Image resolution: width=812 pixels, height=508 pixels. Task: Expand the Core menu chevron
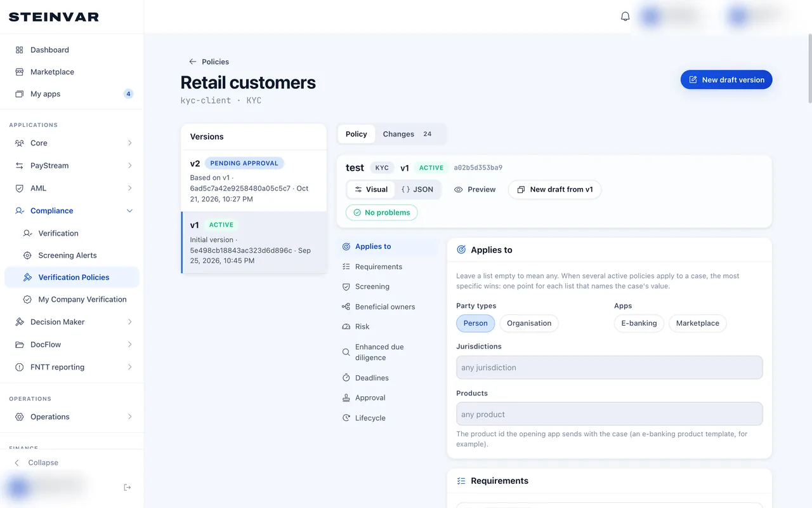(x=129, y=143)
